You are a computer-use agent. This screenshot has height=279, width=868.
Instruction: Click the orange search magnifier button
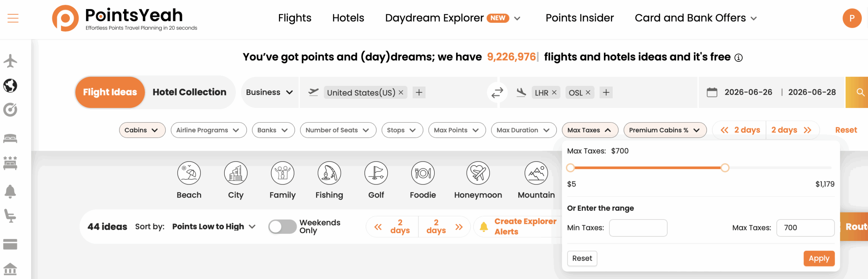click(859, 92)
